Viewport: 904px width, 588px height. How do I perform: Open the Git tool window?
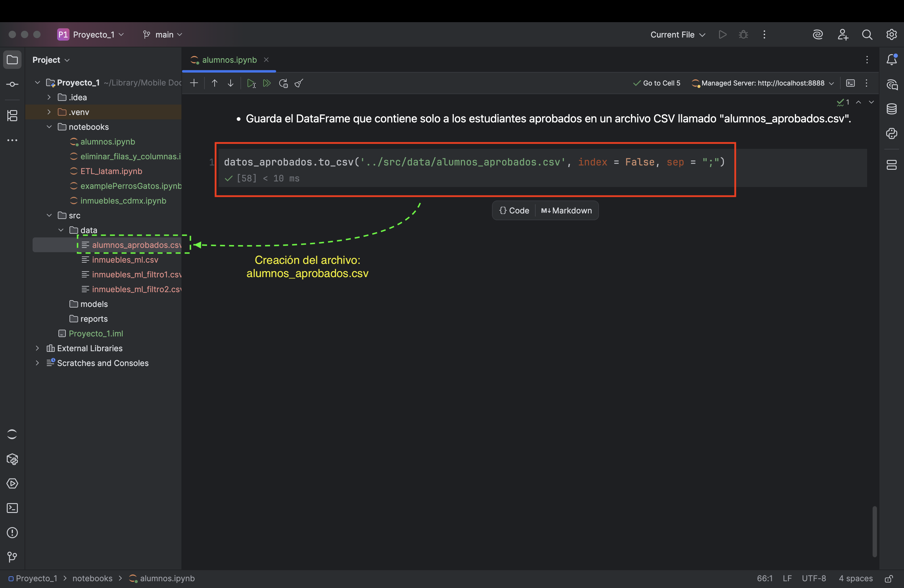(x=12, y=557)
